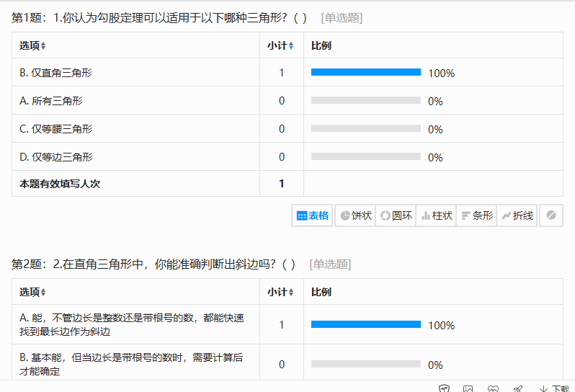
Task: Sort question 1 by 小计 column
Action: click(x=280, y=46)
